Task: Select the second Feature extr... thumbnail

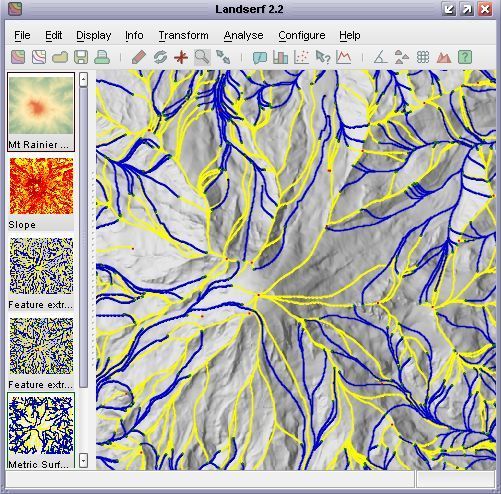Action: coord(41,346)
